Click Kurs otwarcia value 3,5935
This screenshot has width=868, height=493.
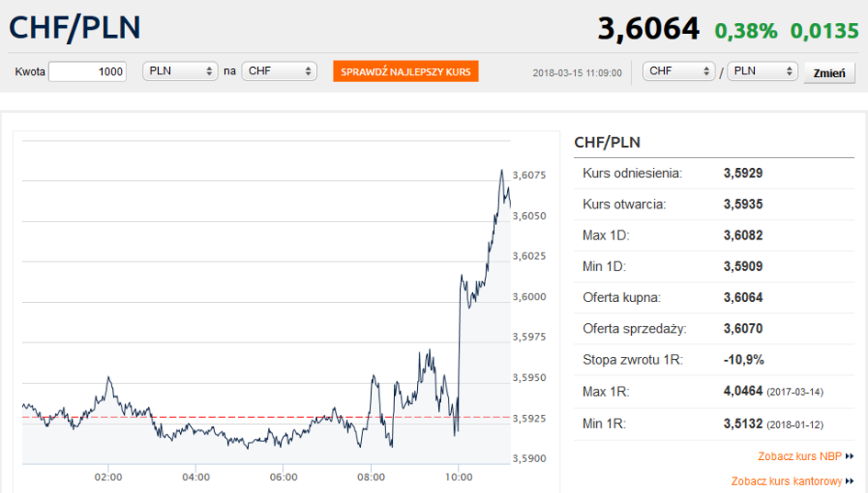[743, 204]
